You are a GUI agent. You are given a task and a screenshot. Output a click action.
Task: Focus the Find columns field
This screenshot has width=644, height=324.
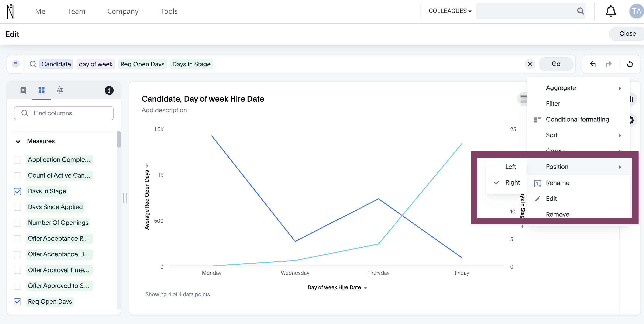tap(64, 113)
